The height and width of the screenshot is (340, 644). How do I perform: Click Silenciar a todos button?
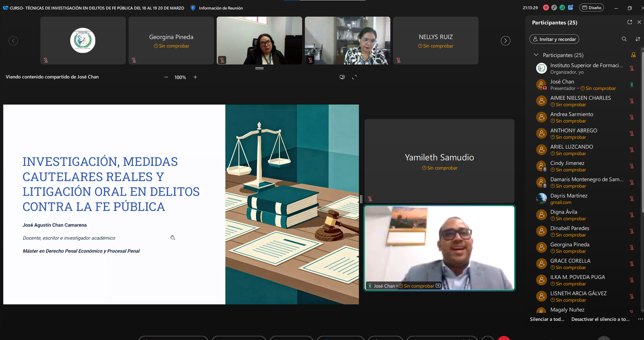pos(547,319)
